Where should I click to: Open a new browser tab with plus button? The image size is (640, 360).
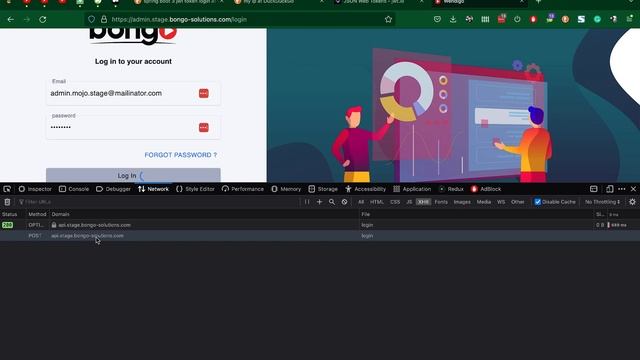coord(538,2)
